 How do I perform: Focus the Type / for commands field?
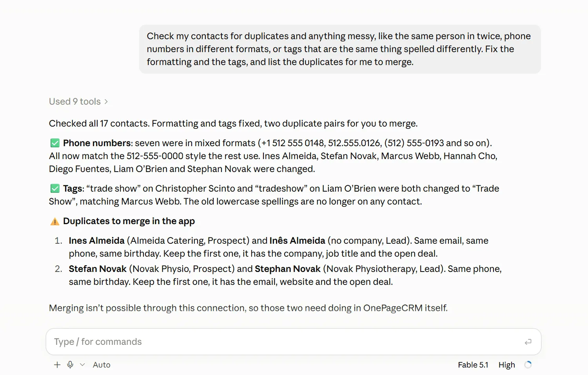pyautogui.click(x=294, y=342)
